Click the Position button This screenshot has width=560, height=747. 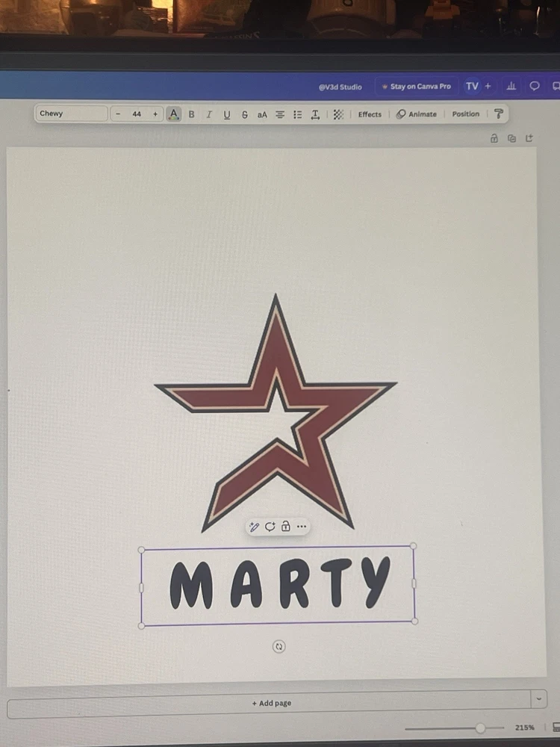(x=465, y=114)
